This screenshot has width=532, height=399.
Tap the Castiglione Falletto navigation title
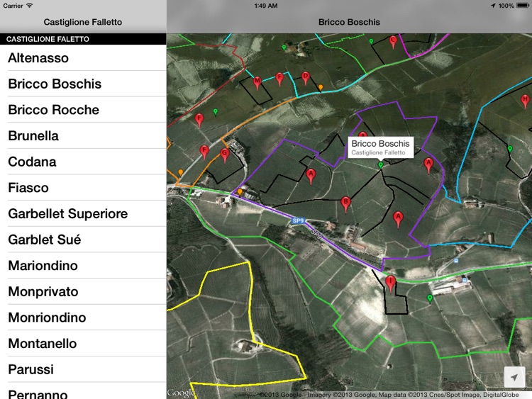click(83, 22)
